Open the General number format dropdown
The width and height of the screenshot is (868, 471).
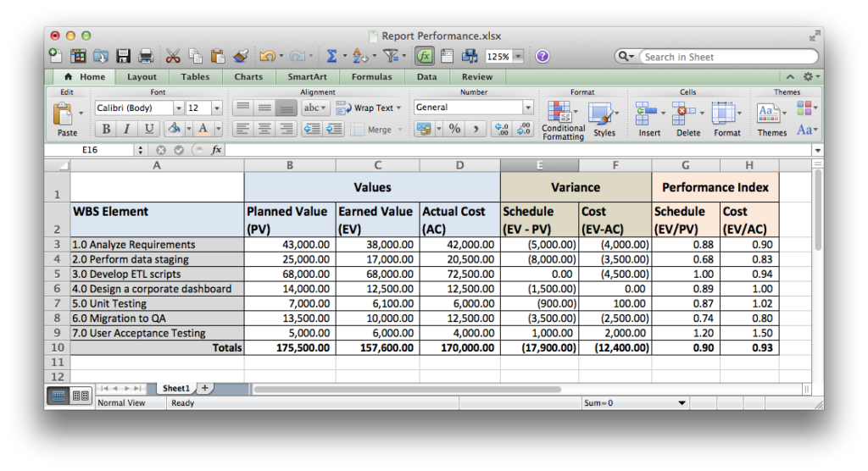click(527, 108)
